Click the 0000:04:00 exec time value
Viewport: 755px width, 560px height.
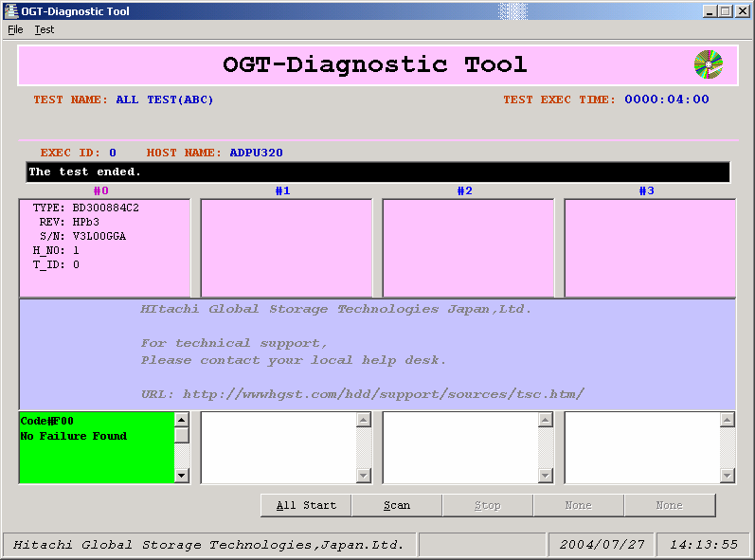click(x=667, y=99)
